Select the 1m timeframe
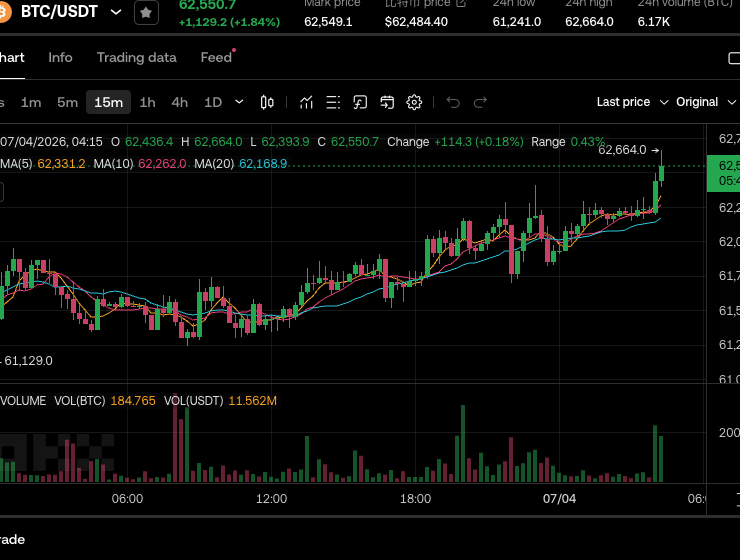740x560 pixels. coord(31,102)
